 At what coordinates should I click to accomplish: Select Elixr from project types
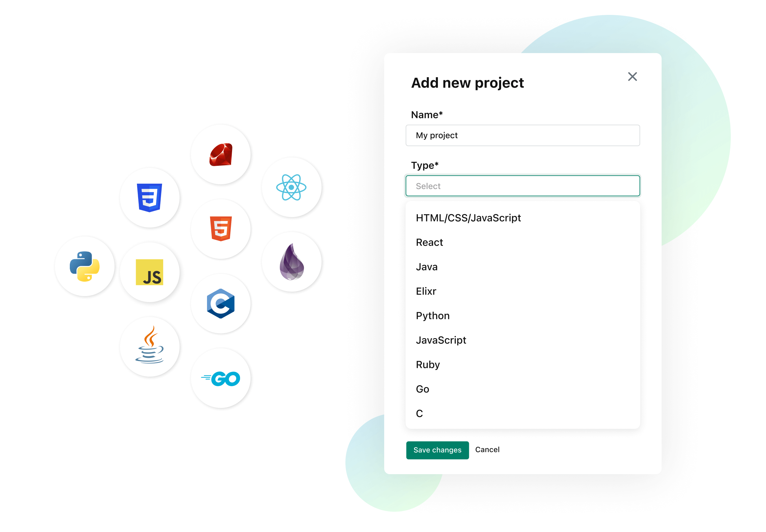427,290
